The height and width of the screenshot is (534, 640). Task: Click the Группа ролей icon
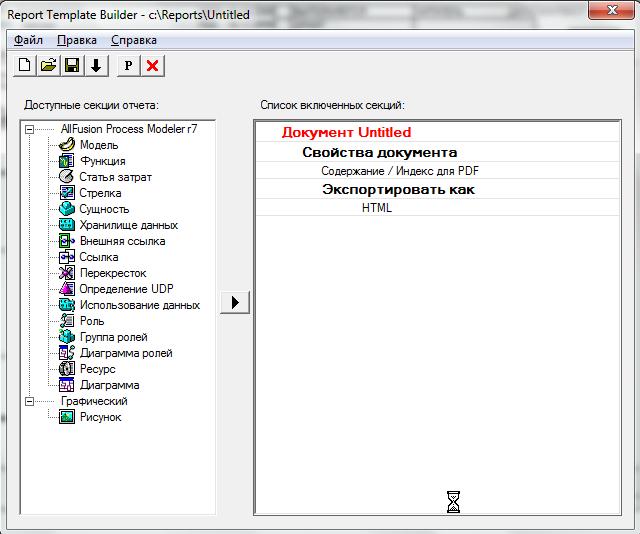pyautogui.click(x=67, y=337)
